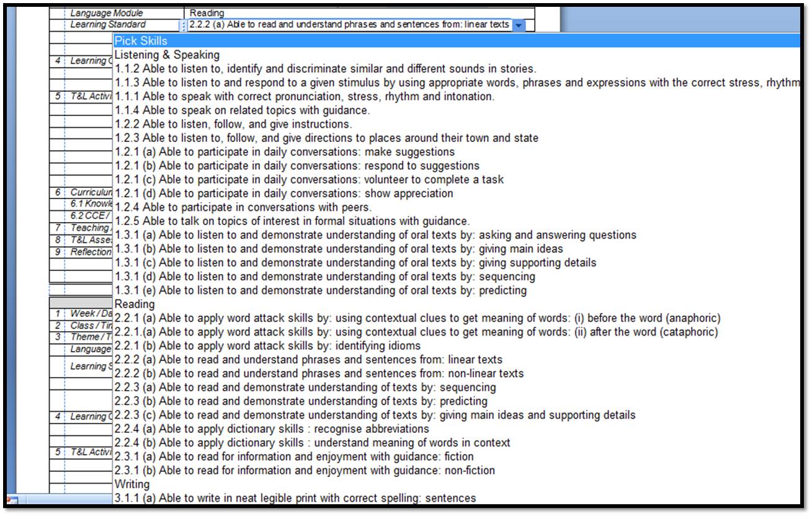This screenshot has height=516, width=812.
Task: Choose skill 1.1.3 respond to a given stimulus
Action: pyautogui.click(x=457, y=82)
